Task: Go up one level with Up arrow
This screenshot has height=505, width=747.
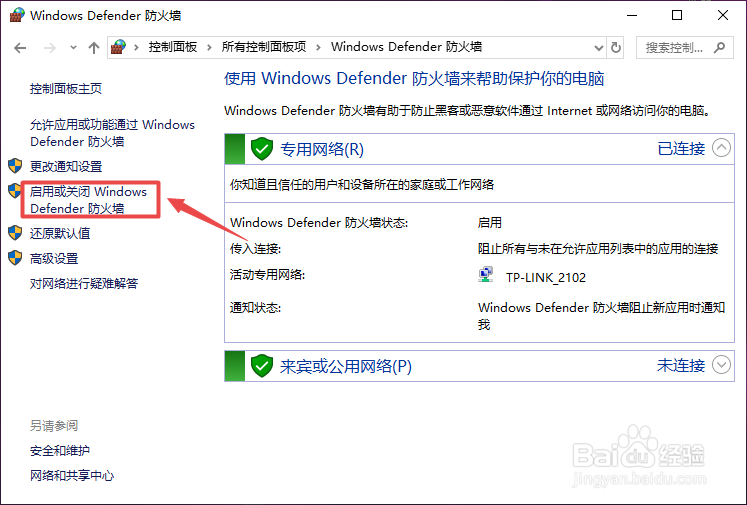Action: (94, 48)
